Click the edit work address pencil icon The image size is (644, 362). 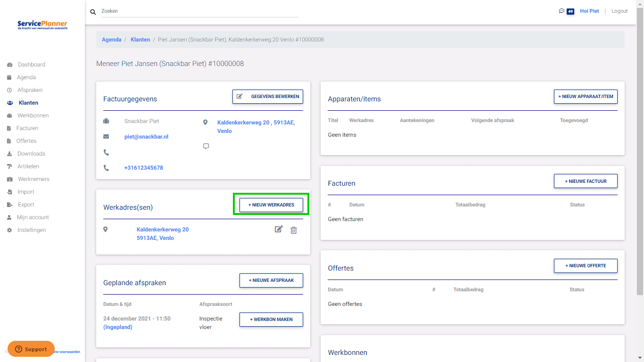coord(279,230)
